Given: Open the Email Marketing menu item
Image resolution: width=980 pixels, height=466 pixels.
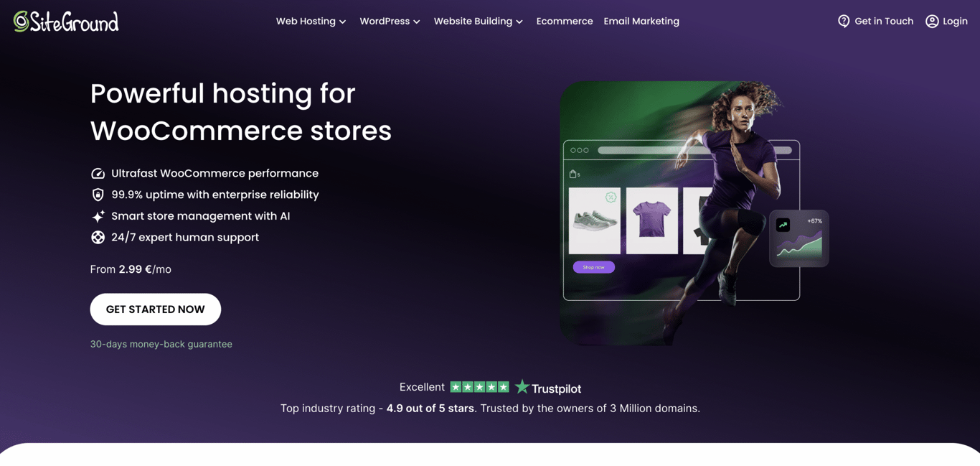Looking at the screenshot, I should click(x=641, y=21).
